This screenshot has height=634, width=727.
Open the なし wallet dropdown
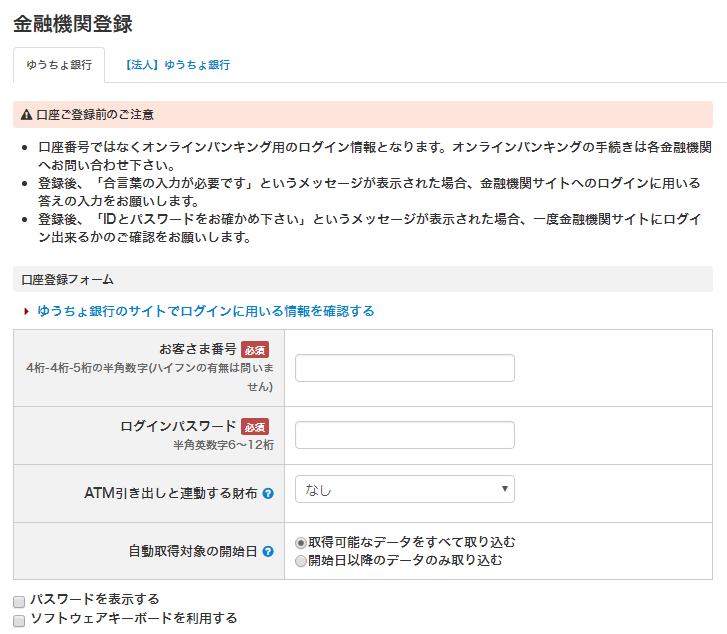tap(405, 489)
